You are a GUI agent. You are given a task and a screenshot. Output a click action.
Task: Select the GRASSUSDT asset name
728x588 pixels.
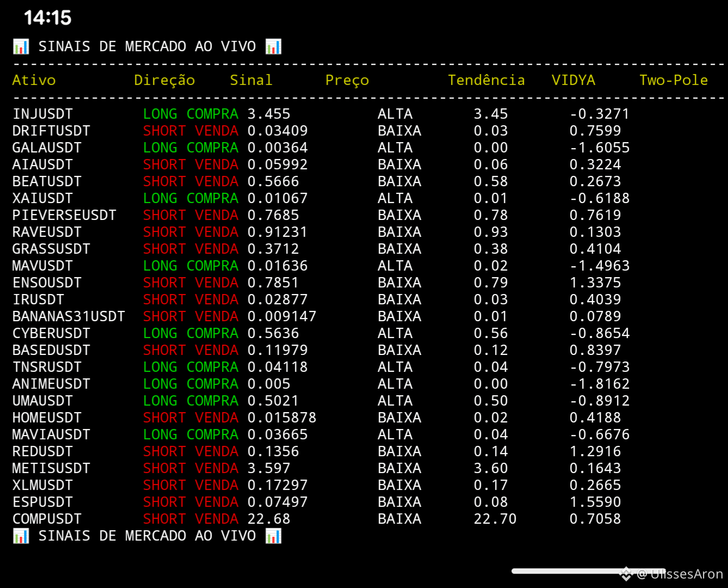coord(51,249)
